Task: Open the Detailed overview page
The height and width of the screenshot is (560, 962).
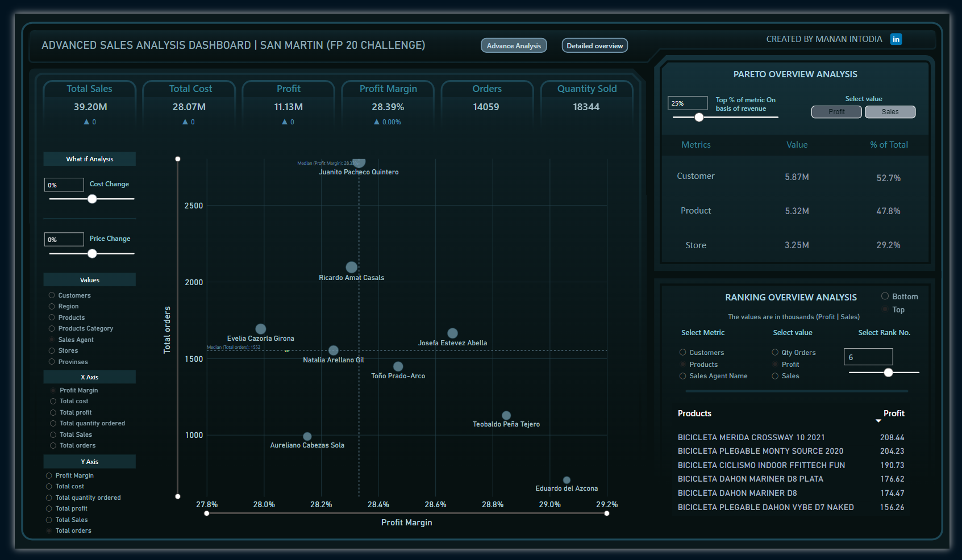Action: point(594,46)
